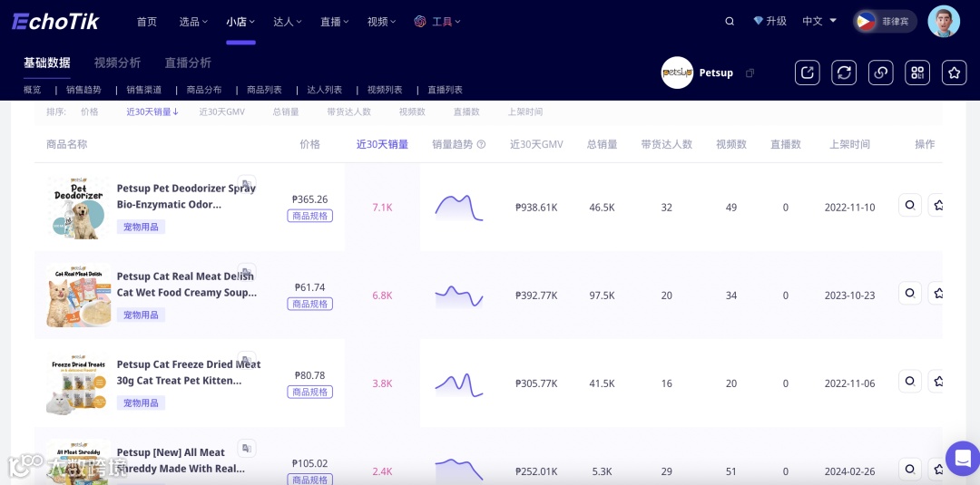Image resolution: width=980 pixels, height=485 pixels.
Task: Jump to the 商品分布 section
Action: pyautogui.click(x=204, y=90)
